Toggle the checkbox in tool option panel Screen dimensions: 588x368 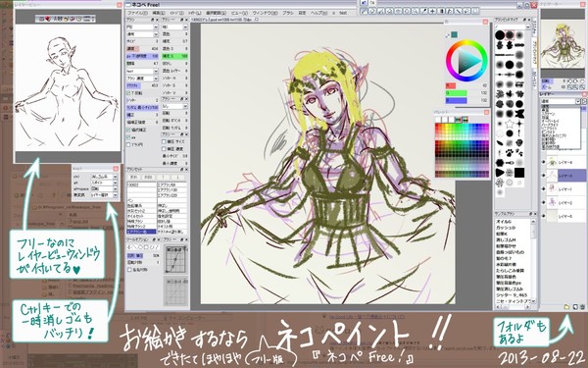click(129, 270)
